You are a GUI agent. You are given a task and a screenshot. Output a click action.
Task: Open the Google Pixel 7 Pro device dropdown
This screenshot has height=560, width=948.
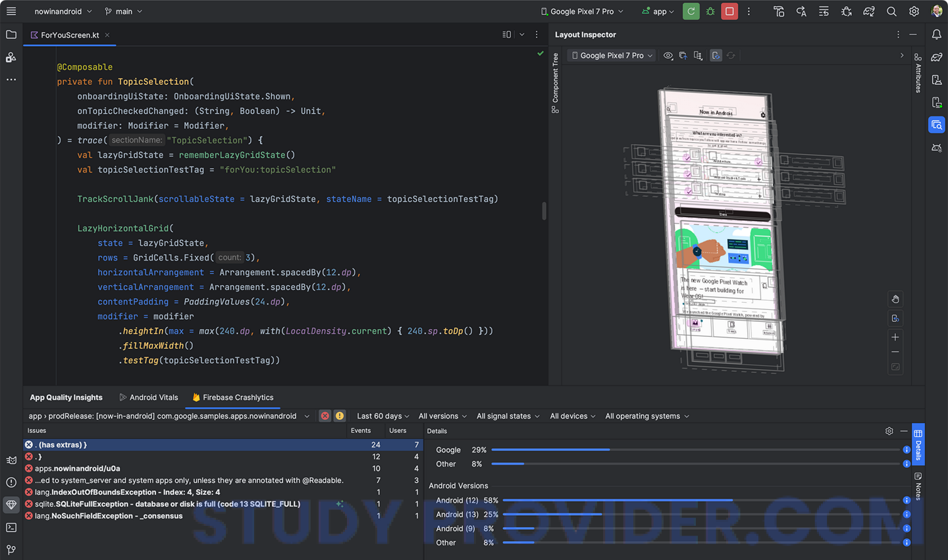pyautogui.click(x=581, y=11)
